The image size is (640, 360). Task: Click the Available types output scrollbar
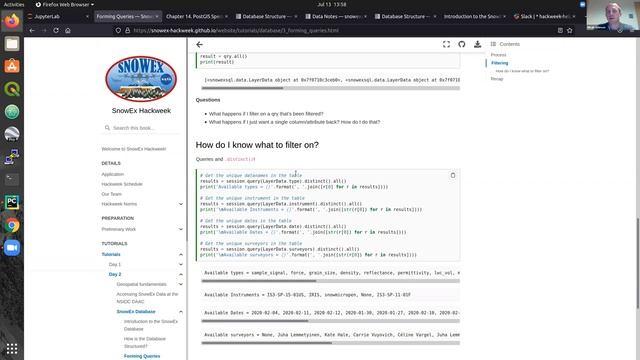click(331, 281)
